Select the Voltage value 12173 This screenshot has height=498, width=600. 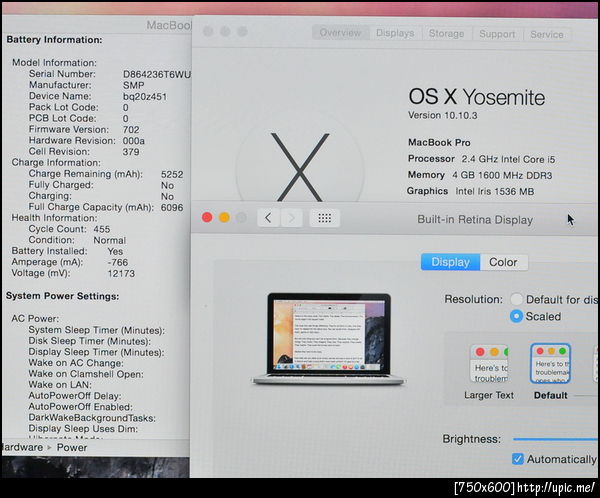pyautogui.click(x=121, y=274)
